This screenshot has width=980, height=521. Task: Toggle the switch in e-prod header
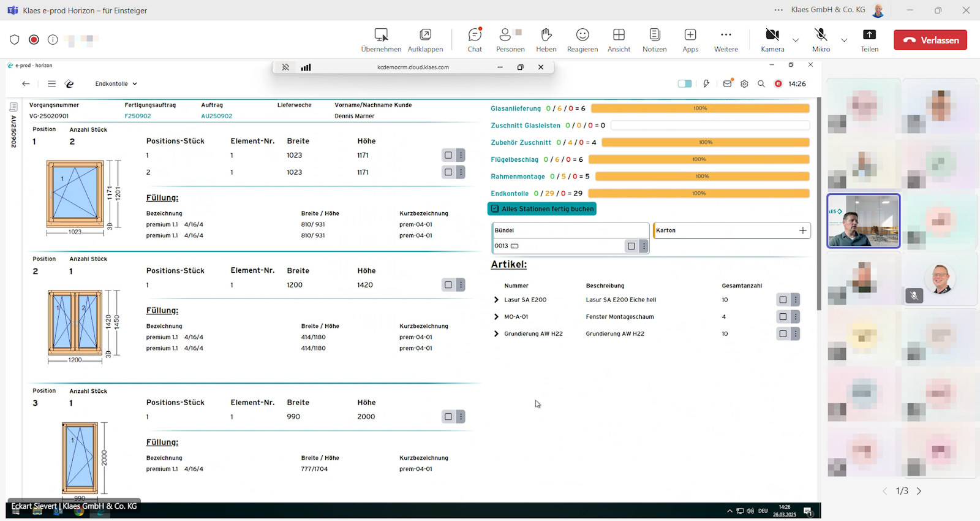(685, 84)
